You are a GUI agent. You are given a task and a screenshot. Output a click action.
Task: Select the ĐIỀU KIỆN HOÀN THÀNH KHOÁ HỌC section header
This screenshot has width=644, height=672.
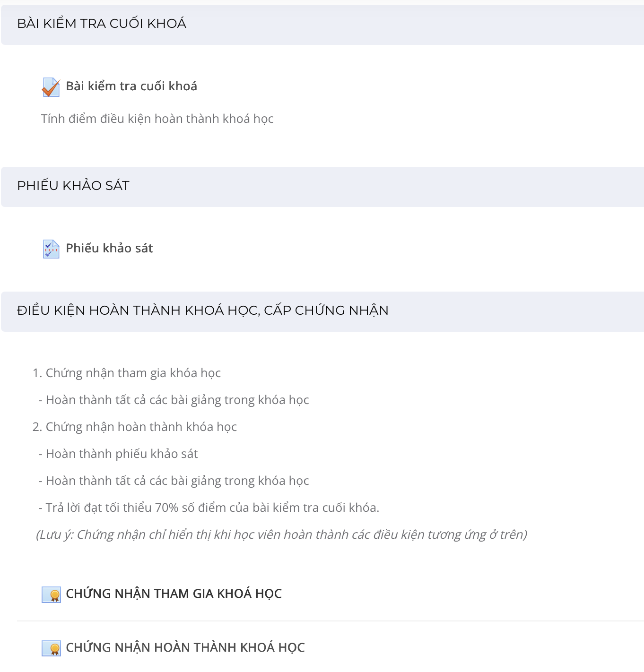click(322, 311)
